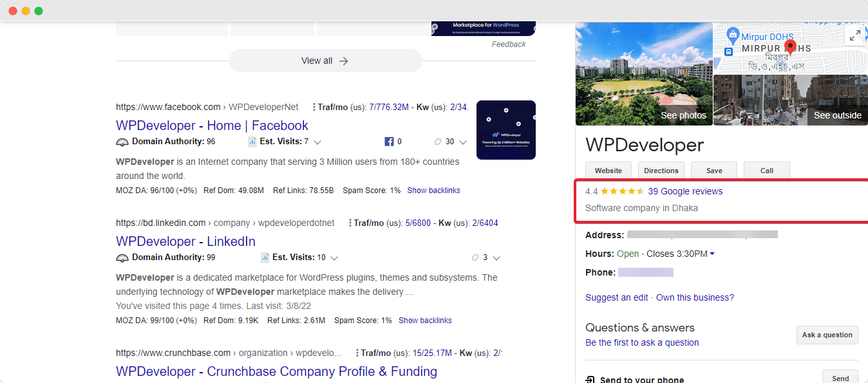Click the Domain Authority gauge icon in Facebook result
868x383 pixels.
pos(122,142)
